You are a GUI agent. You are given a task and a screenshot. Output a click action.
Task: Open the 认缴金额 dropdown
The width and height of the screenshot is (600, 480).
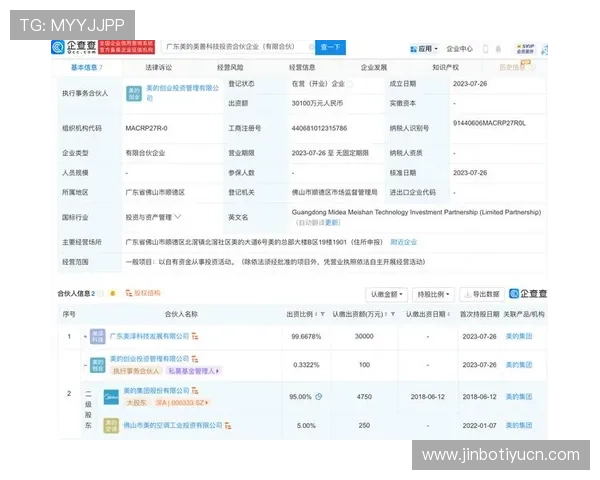[x=386, y=294]
